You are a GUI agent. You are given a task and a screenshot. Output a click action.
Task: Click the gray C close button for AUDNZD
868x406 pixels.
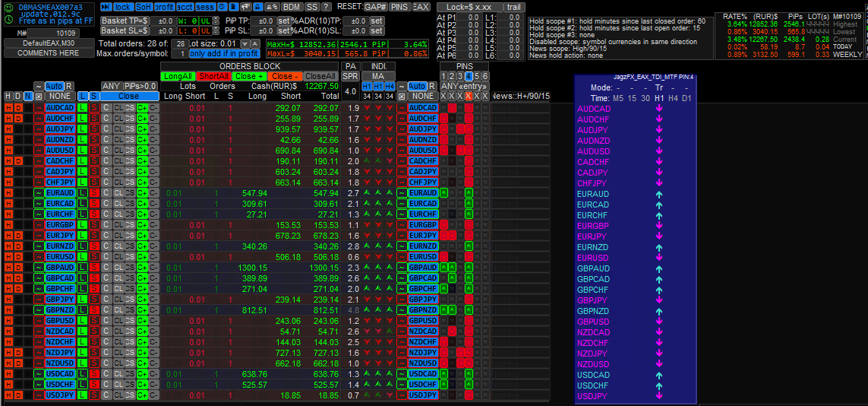pyautogui.click(x=106, y=139)
